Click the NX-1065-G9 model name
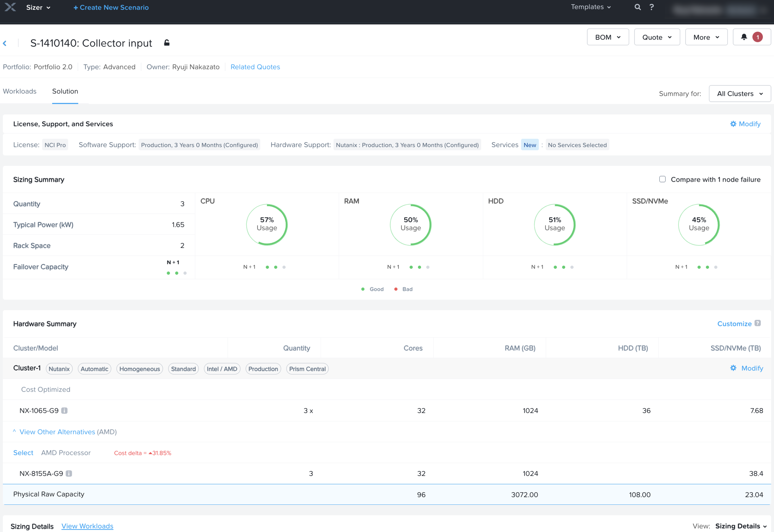Viewport: 774px width, 532px height. pos(39,411)
